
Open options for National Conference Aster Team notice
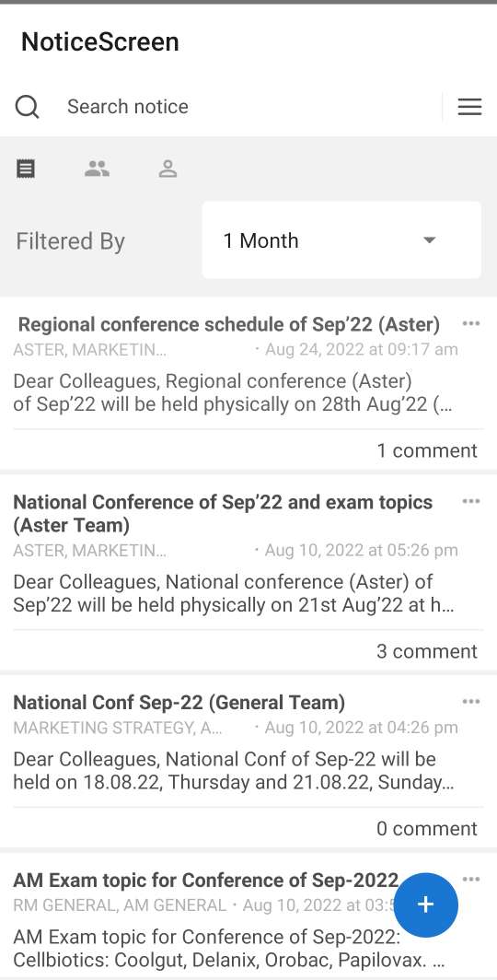point(471,501)
